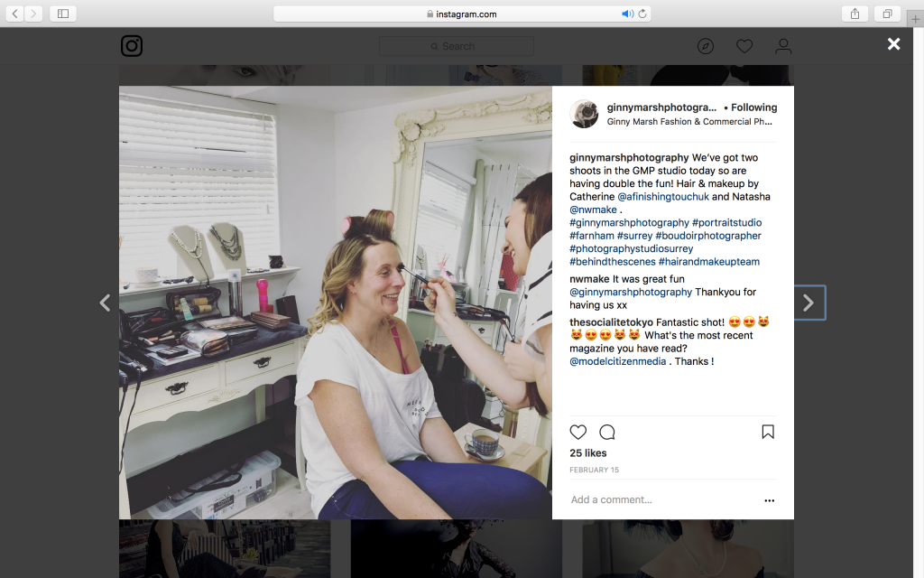
Task: Open the #ginnymarshphotography hashtag
Action: tap(629, 222)
